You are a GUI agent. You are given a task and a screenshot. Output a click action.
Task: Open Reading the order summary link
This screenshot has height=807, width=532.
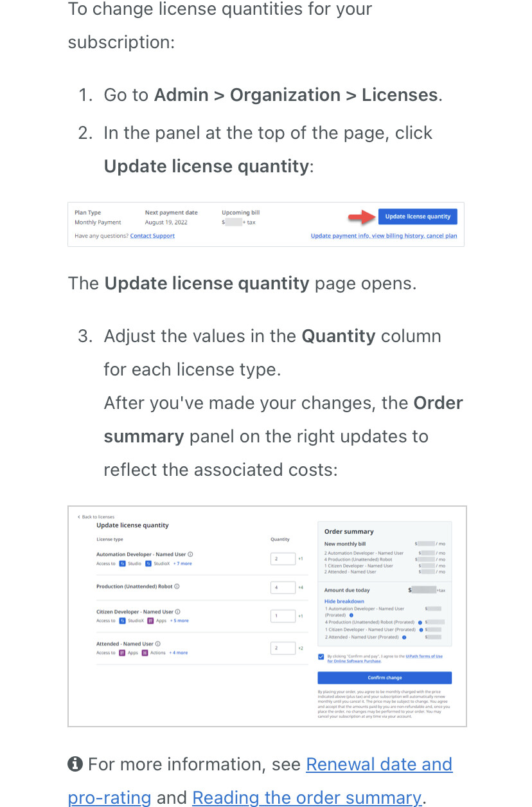tap(306, 797)
